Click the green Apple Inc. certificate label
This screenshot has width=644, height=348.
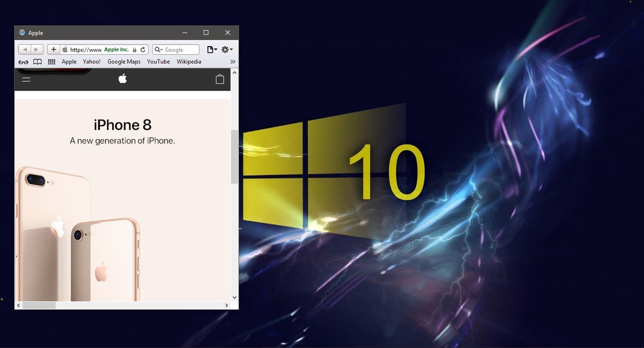point(116,49)
